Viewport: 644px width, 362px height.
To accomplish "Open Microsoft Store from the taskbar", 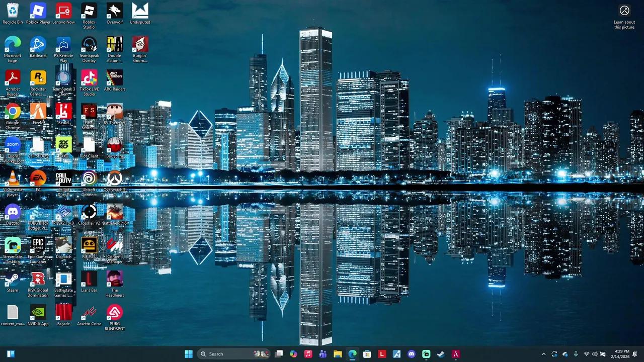I will [x=367, y=354].
